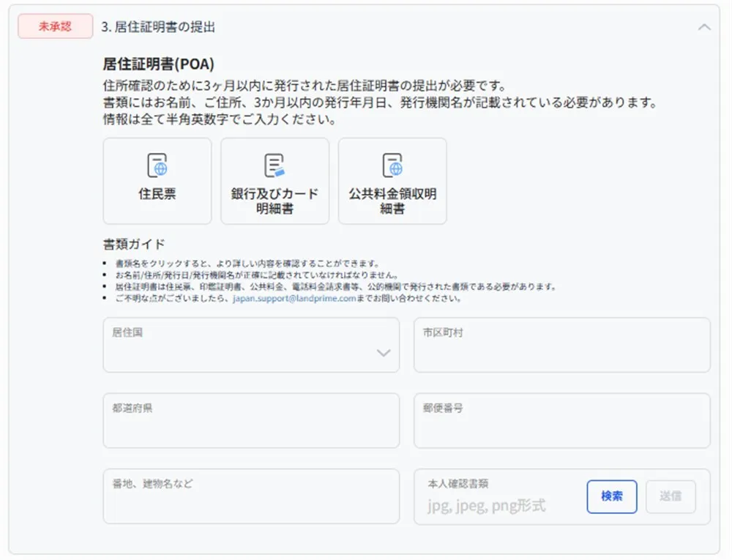Collapse the 居住証明書の提出 section chevron
The height and width of the screenshot is (560, 732).
(704, 27)
